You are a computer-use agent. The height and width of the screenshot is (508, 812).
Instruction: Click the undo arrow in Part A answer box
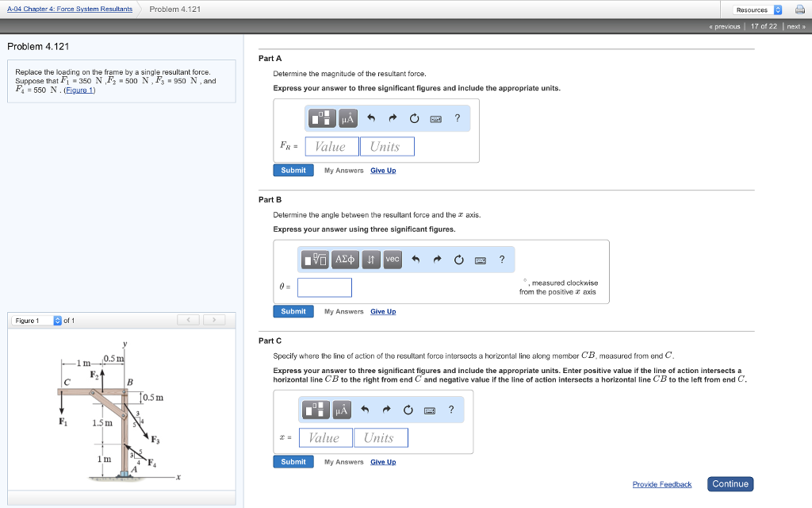point(370,118)
